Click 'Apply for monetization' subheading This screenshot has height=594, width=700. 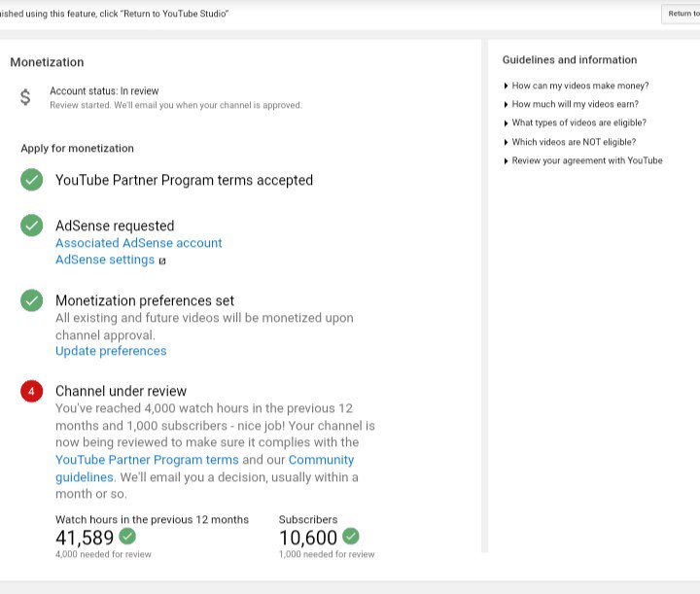pos(77,148)
